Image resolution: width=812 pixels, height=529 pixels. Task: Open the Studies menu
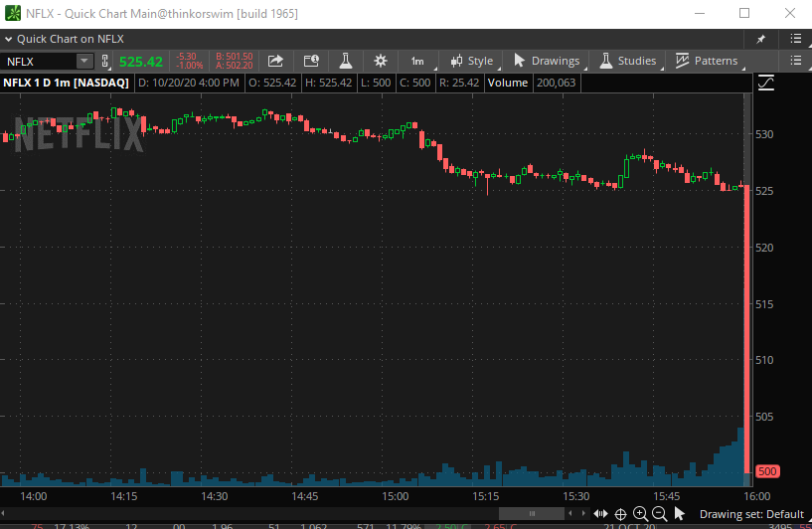(628, 61)
